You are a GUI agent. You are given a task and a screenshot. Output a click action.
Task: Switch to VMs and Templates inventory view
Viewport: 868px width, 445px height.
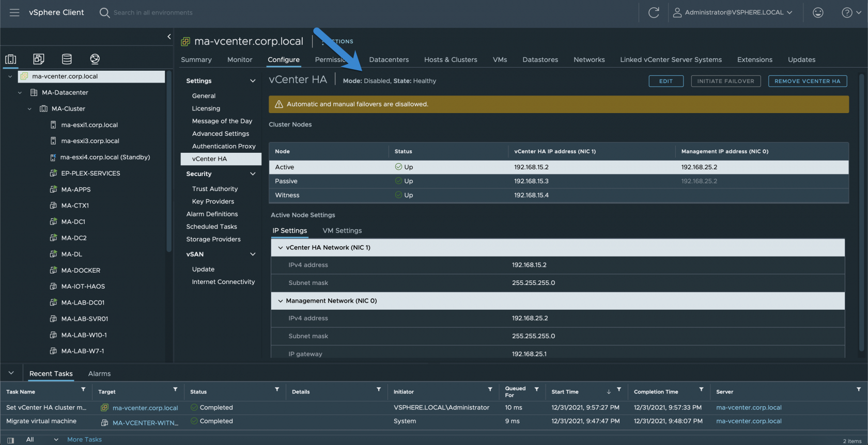(39, 59)
